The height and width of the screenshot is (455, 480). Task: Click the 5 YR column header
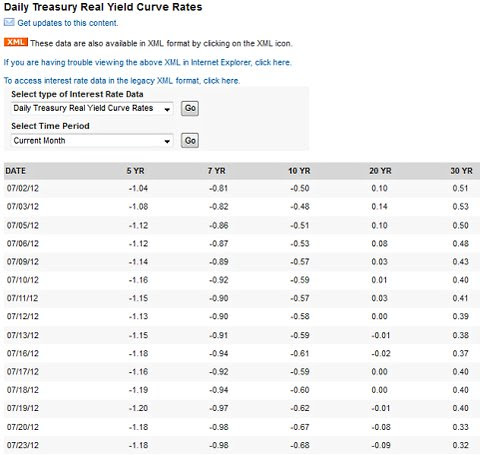pos(135,171)
